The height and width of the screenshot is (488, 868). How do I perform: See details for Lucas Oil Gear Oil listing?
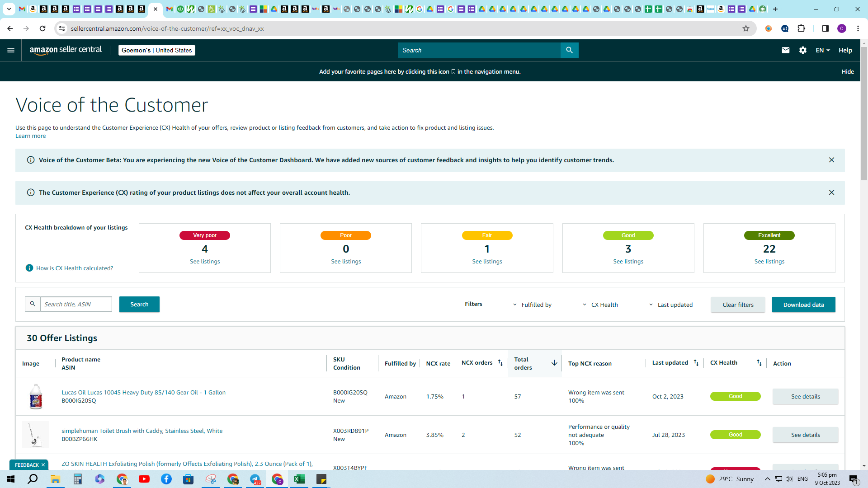pyautogui.click(x=805, y=396)
